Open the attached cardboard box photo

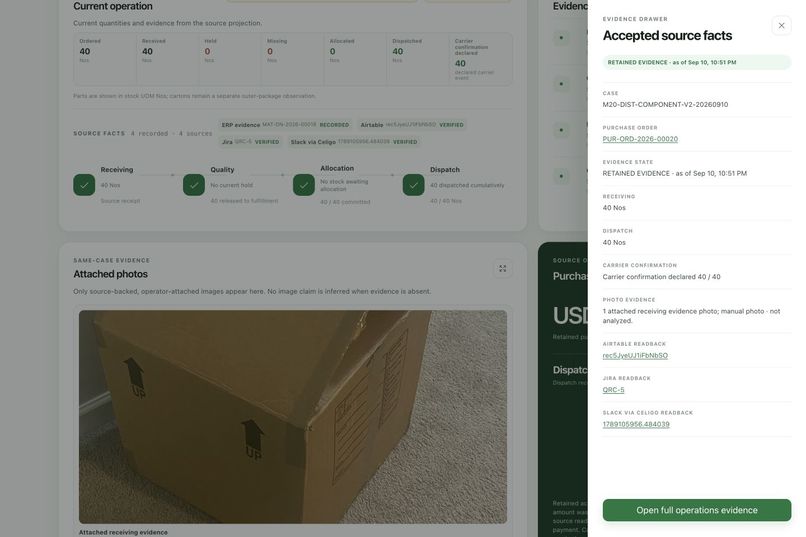tap(292, 417)
